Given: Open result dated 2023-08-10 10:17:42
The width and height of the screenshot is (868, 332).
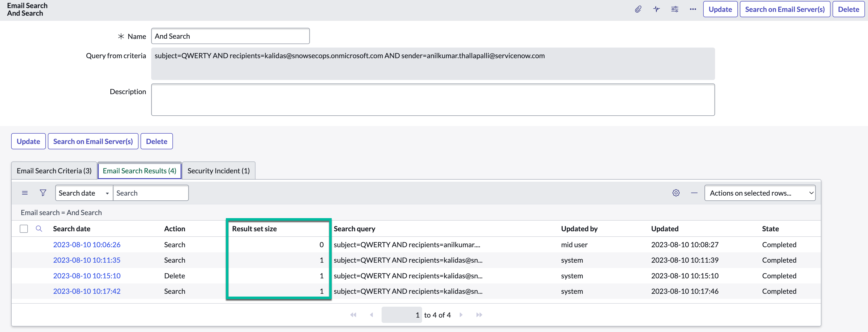Looking at the screenshot, I should 87,291.
